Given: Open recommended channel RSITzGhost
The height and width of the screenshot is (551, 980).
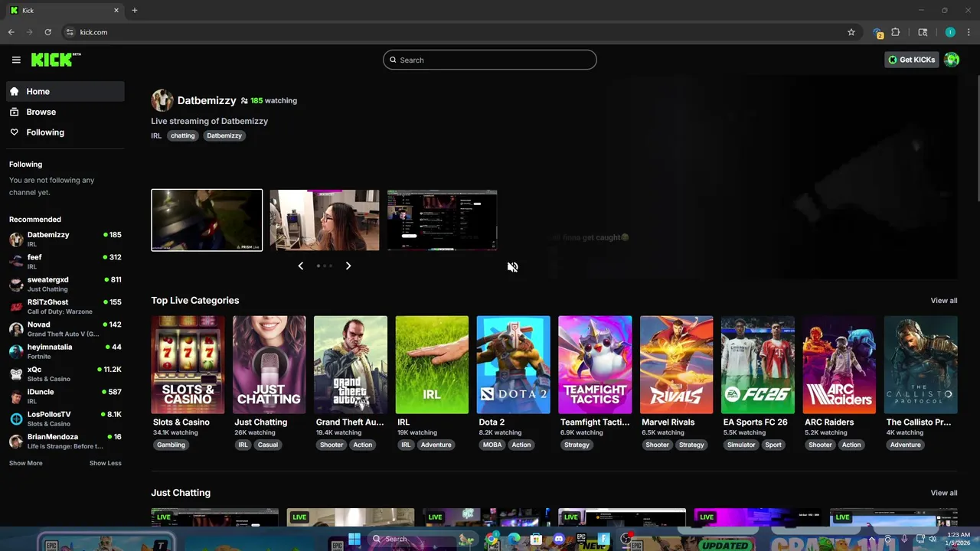Looking at the screenshot, I should [65, 306].
